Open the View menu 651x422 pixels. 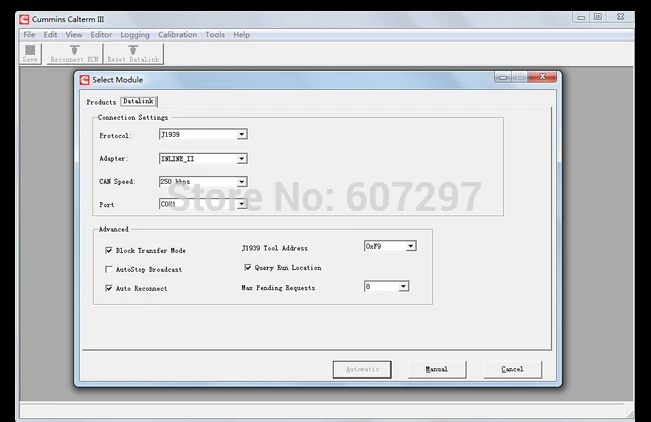click(x=74, y=35)
